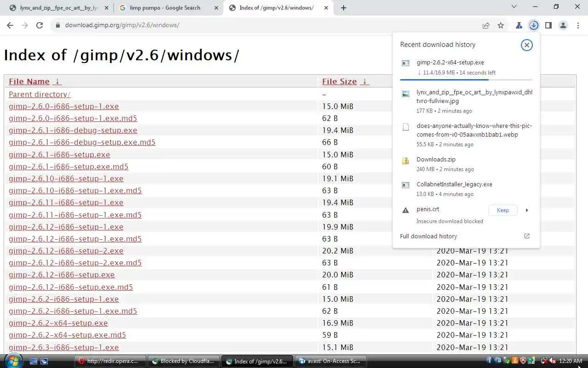Download gimp-2.6.10-i686-setup-1.exe
Viewport: 588px width, 368px height.
(66, 178)
